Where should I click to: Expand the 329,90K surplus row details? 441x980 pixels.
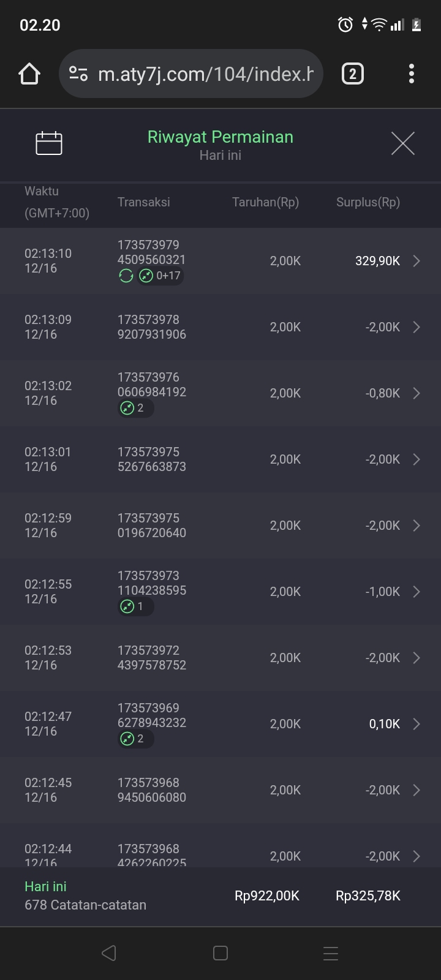[417, 261]
